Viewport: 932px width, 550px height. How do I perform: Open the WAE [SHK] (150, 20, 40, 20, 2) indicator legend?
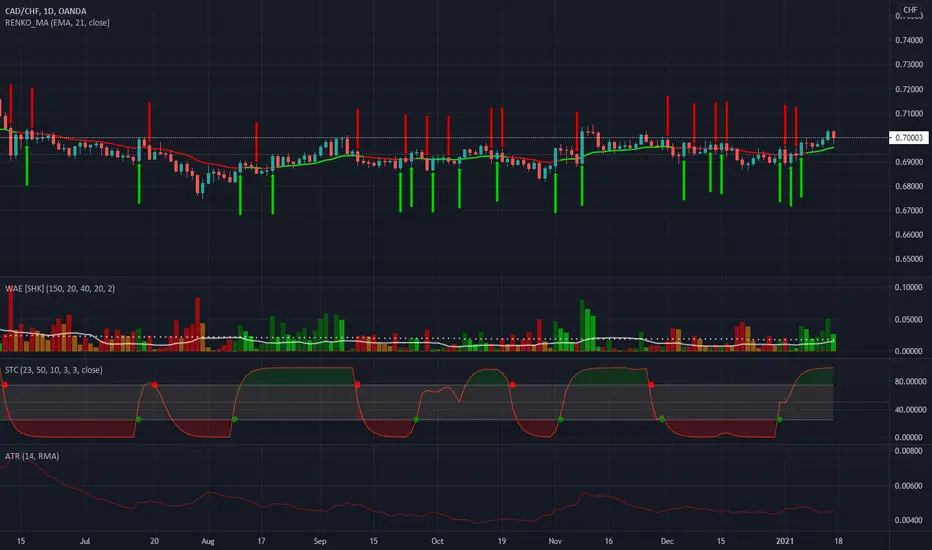pos(60,288)
